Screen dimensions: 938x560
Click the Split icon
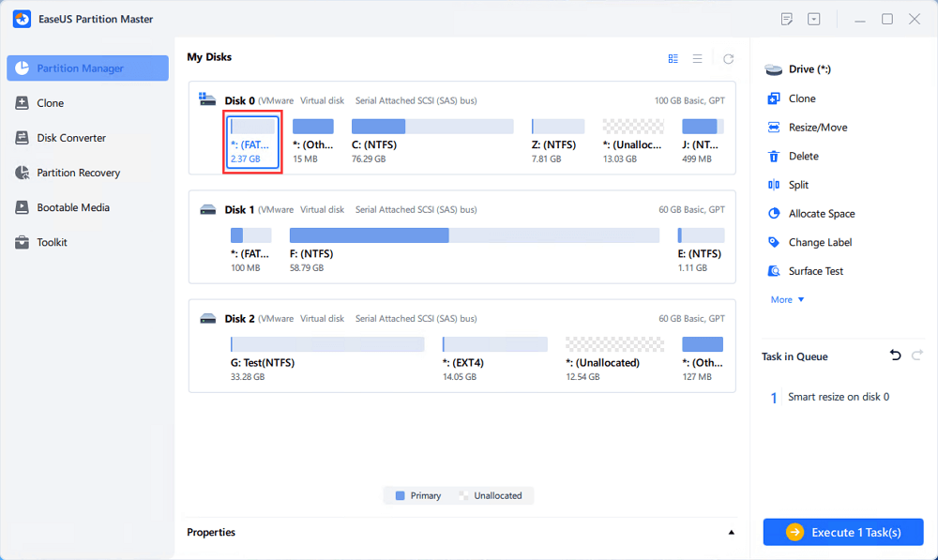click(774, 184)
